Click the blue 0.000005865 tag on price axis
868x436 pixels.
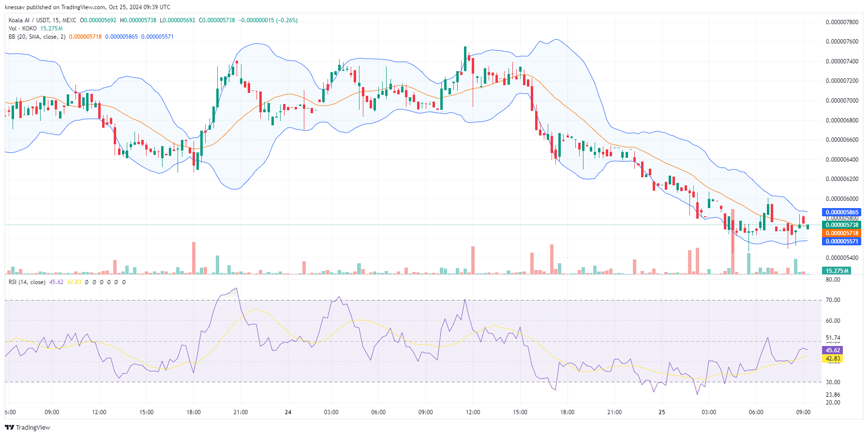click(x=841, y=212)
